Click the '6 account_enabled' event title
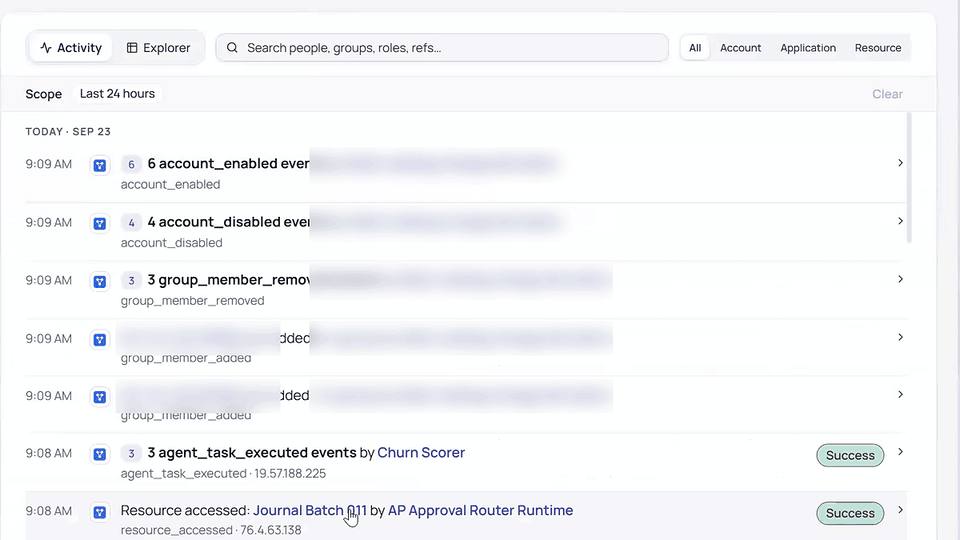The image size is (960, 540). click(228, 163)
